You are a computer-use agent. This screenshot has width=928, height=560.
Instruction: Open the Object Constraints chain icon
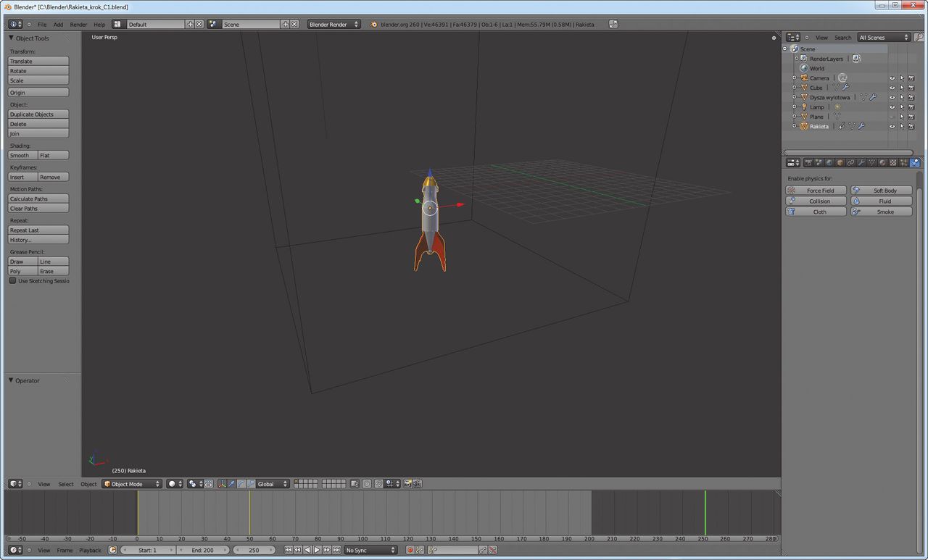850,163
